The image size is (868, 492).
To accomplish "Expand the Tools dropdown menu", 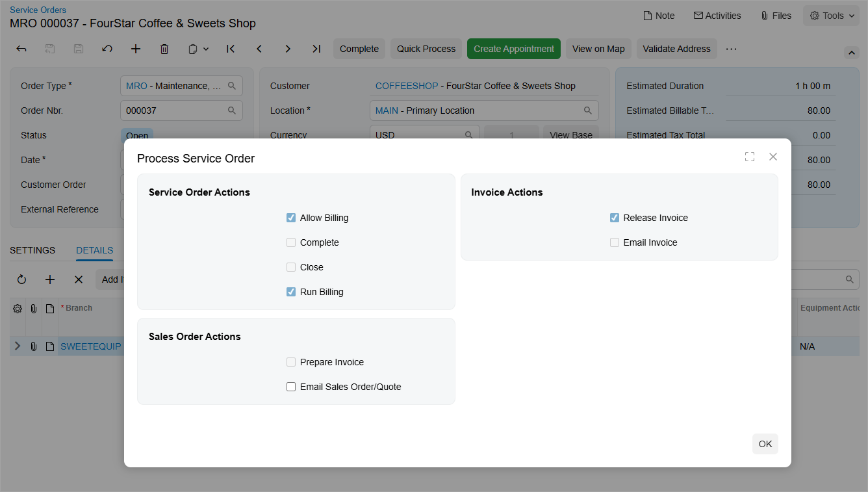I will coord(831,16).
